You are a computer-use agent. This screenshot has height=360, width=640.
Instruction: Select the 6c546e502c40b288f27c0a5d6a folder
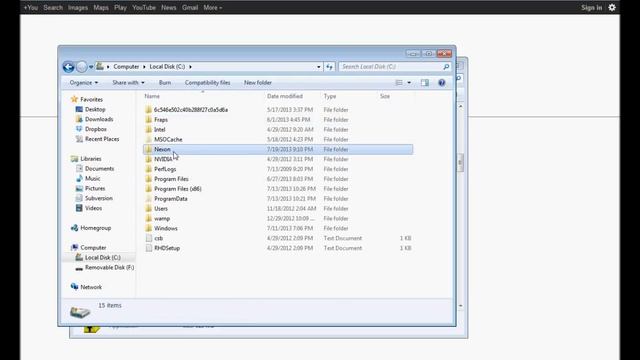(x=191, y=110)
